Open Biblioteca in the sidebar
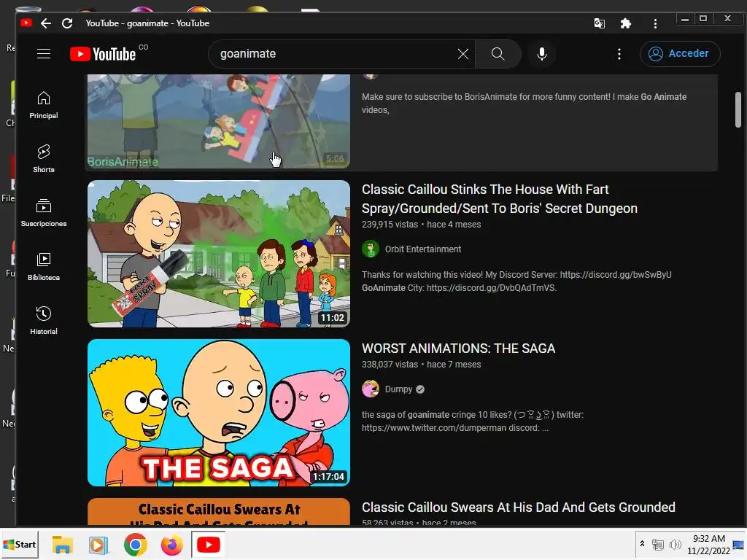Image resolution: width=747 pixels, height=560 pixels. pos(44,267)
